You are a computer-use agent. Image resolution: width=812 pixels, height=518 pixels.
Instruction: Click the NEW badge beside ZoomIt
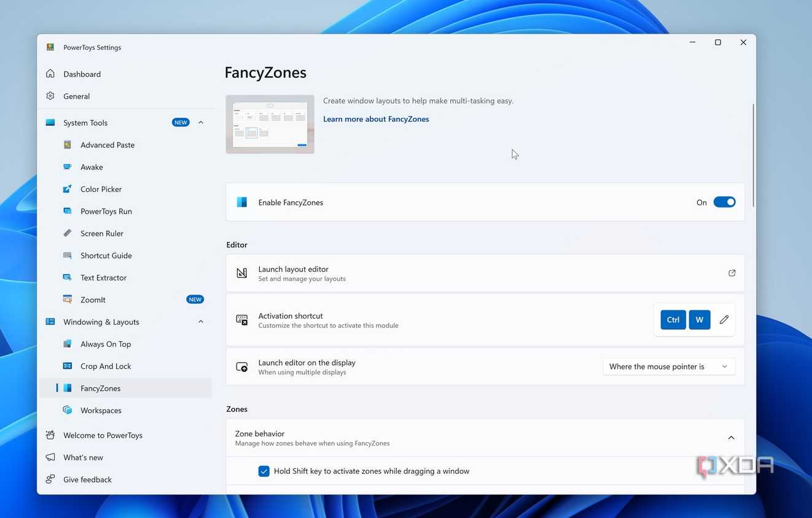click(195, 300)
